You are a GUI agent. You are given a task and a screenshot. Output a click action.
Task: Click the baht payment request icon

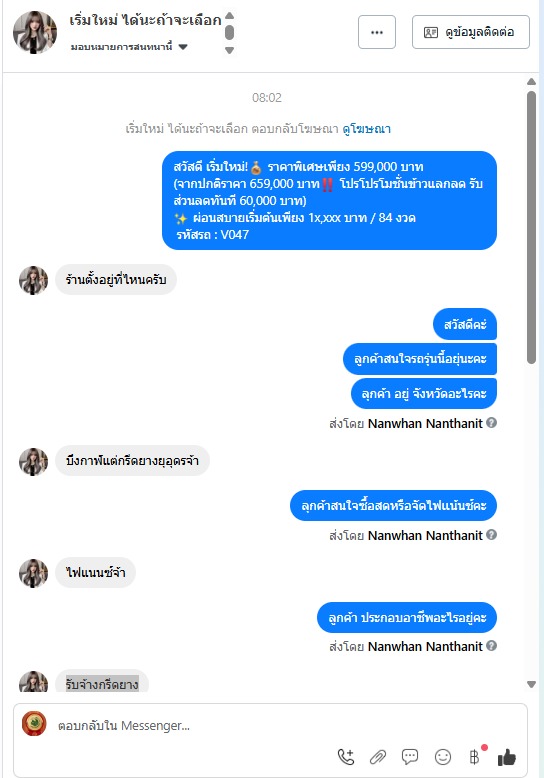click(x=474, y=757)
